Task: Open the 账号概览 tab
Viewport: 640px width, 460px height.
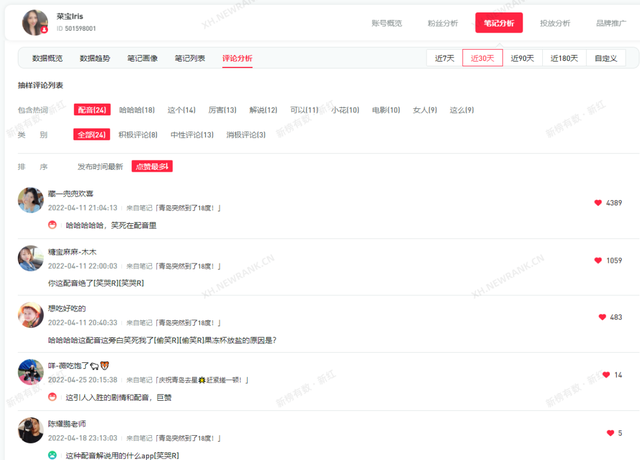Action: (387, 23)
